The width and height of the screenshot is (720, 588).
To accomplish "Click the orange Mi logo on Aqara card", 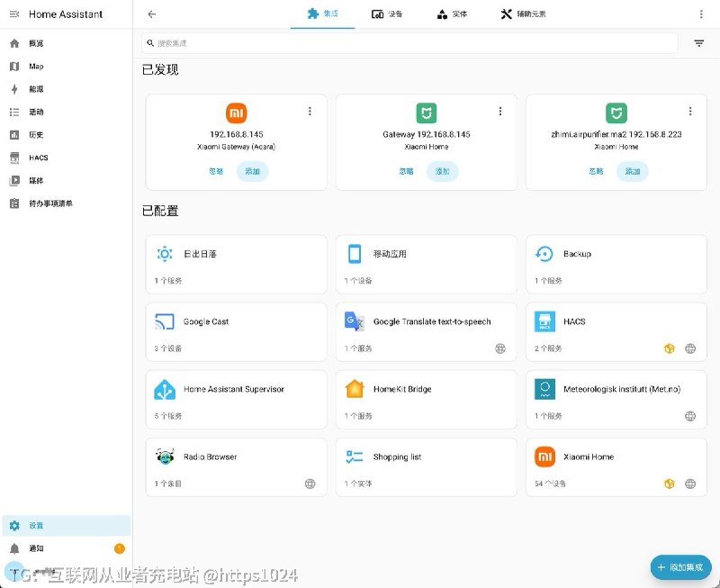I will [237, 113].
